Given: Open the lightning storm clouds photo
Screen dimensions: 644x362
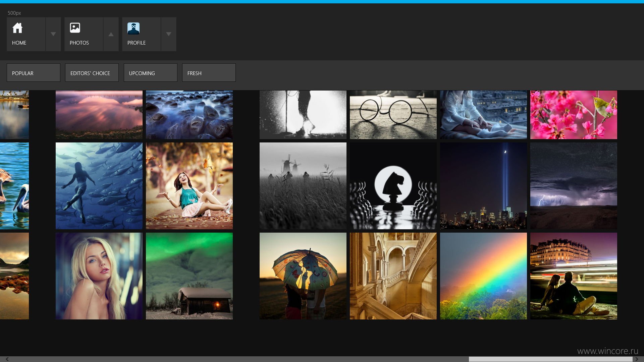Looking at the screenshot, I should pyautogui.click(x=574, y=186).
